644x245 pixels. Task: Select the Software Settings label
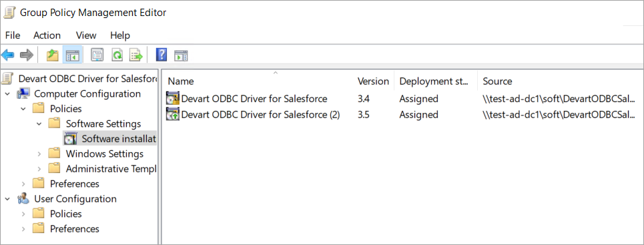coord(103,124)
